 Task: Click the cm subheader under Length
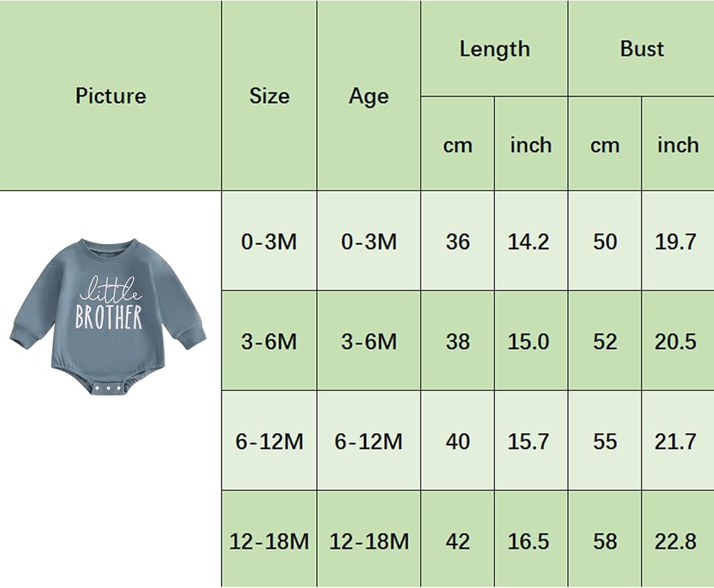pyautogui.click(x=458, y=145)
